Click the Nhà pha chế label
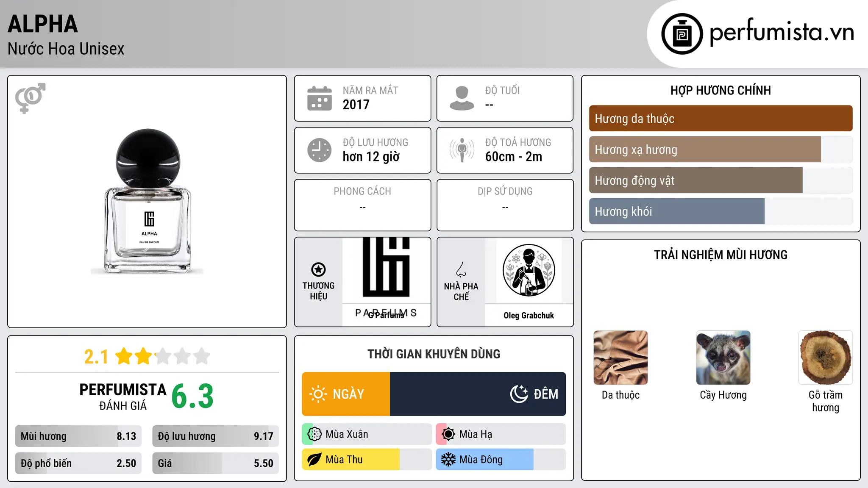 [461, 291]
